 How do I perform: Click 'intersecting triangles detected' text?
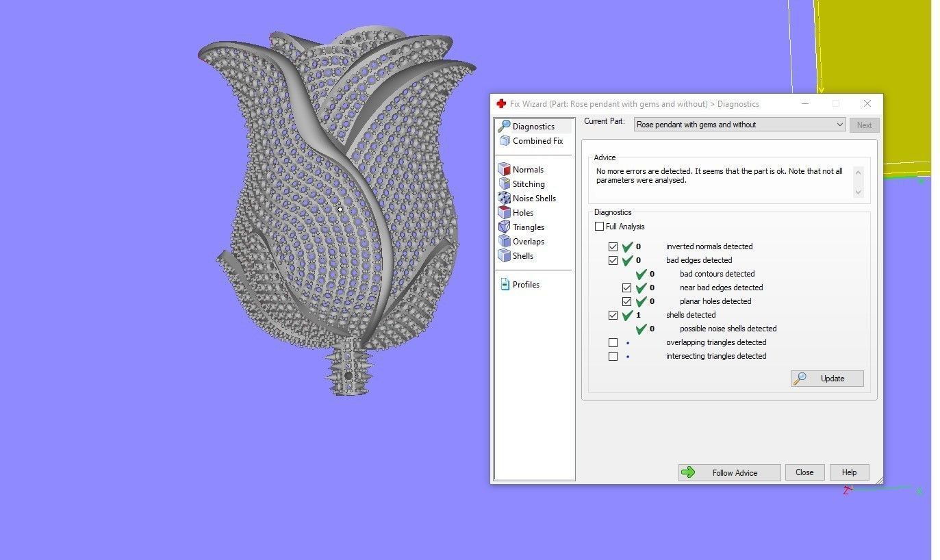pyautogui.click(x=716, y=356)
